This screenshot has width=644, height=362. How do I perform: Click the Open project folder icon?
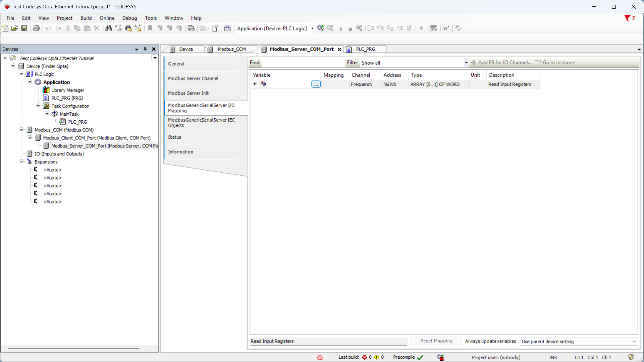14,28
